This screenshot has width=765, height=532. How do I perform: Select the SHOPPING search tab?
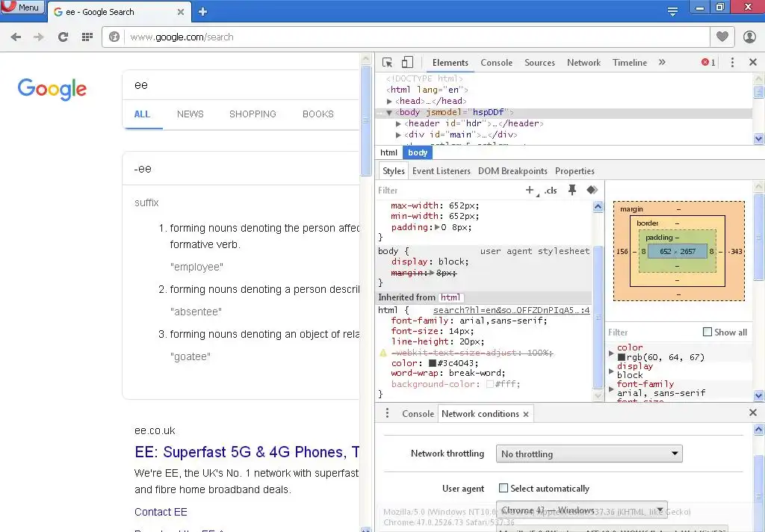[253, 114]
